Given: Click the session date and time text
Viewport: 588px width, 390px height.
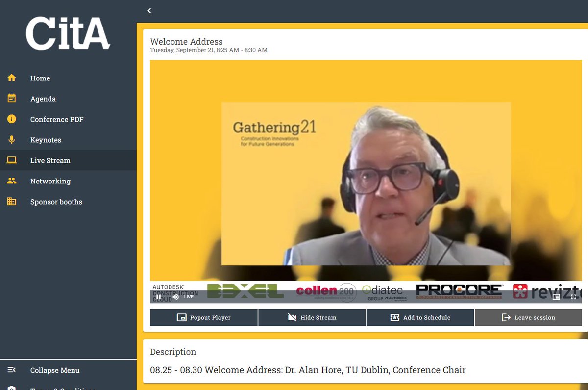Looking at the screenshot, I should (209, 50).
